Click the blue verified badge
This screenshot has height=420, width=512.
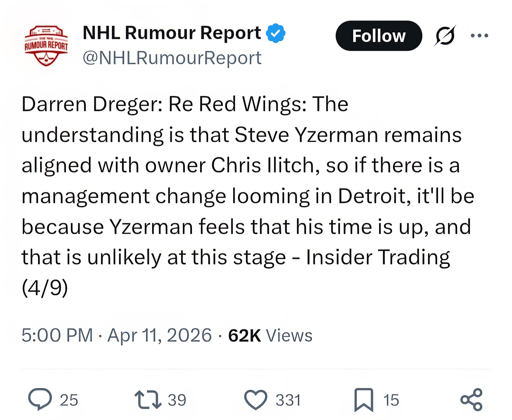(x=276, y=33)
